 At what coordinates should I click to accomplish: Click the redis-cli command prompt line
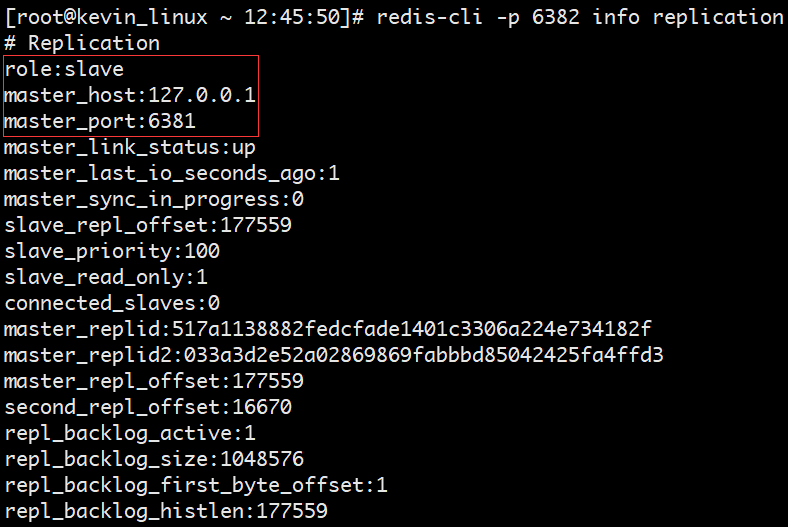[394, 17]
